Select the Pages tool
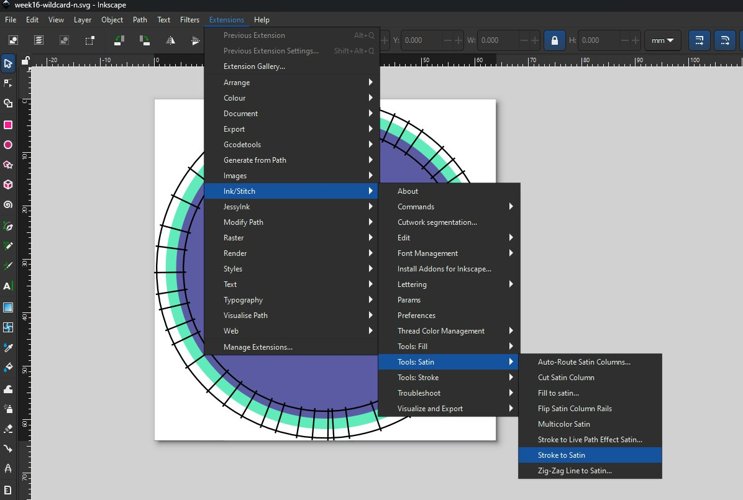Image resolution: width=743 pixels, height=500 pixels. pos(8,489)
